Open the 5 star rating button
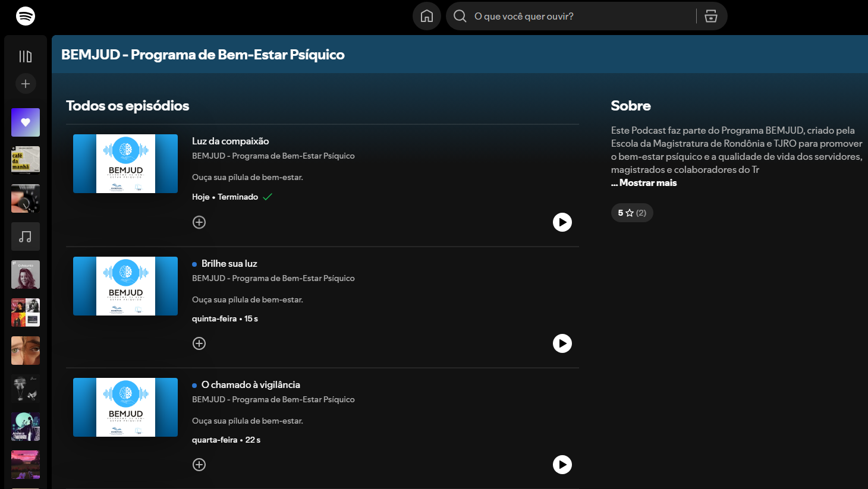This screenshot has height=489, width=868. 632,213
